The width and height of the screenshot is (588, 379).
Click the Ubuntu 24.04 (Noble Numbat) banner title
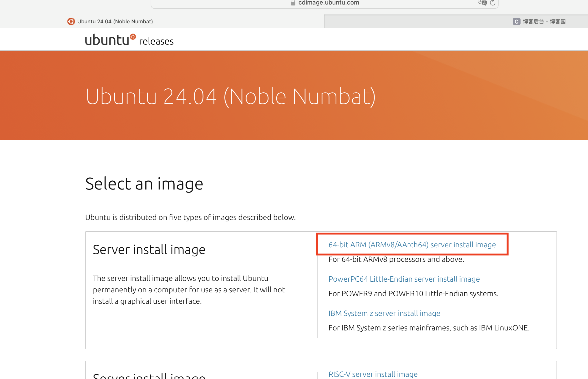click(x=231, y=96)
